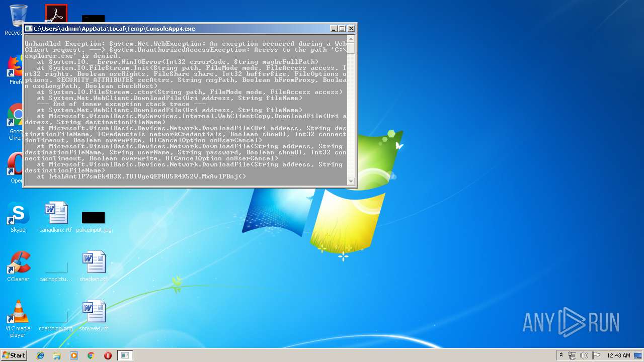Open Windows Media Player from the taskbar
Viewport: 644px width, 362px height.
[74, 355]
